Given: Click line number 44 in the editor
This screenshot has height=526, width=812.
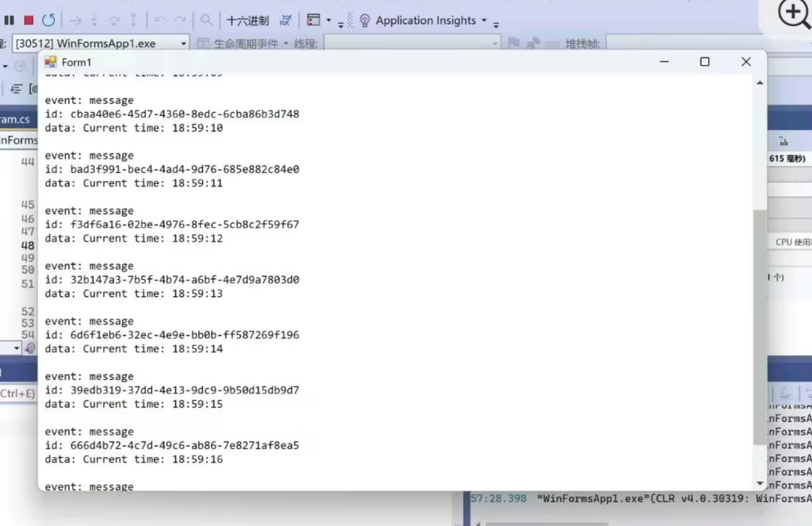Looking at the screenshot, I should 28,162.
